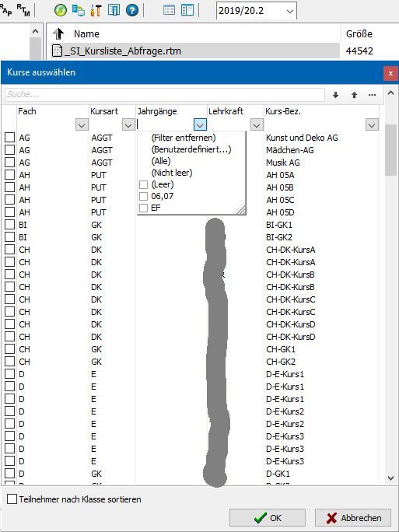Screen dimensions: 399x532
Task: Click the _SI_Kursliste_Abfrage.rtm file icon
Action: (57, 51)
